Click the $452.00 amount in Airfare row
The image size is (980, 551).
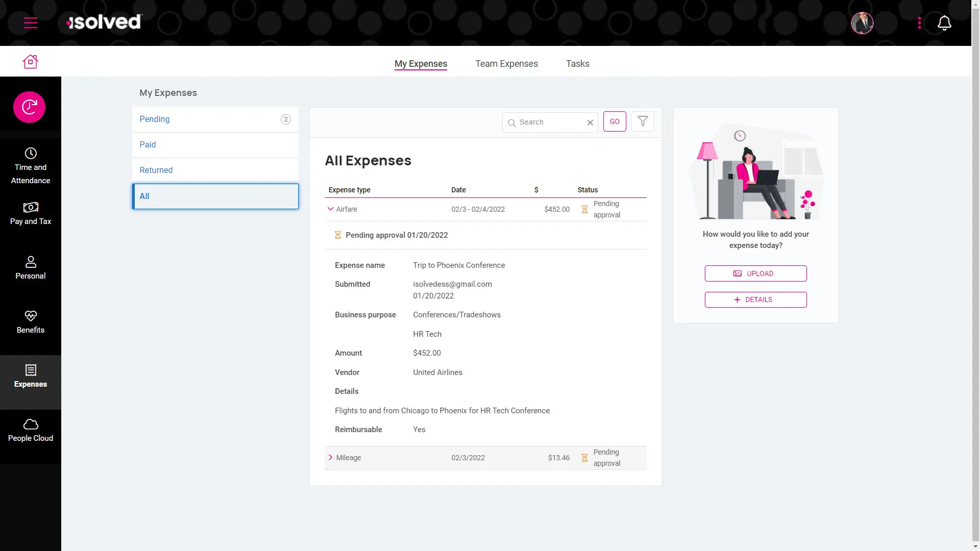pyautogui.click(x=557, y=209)
